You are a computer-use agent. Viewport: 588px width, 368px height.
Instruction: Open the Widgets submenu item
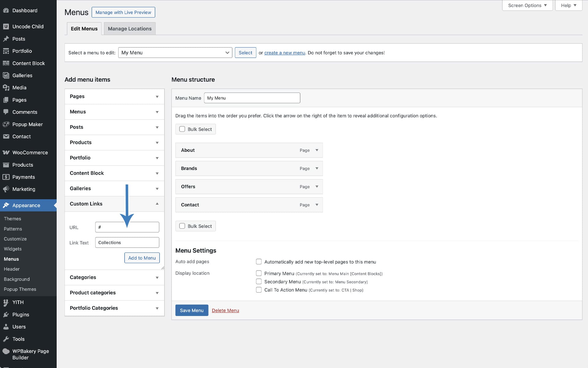point(13,249)
